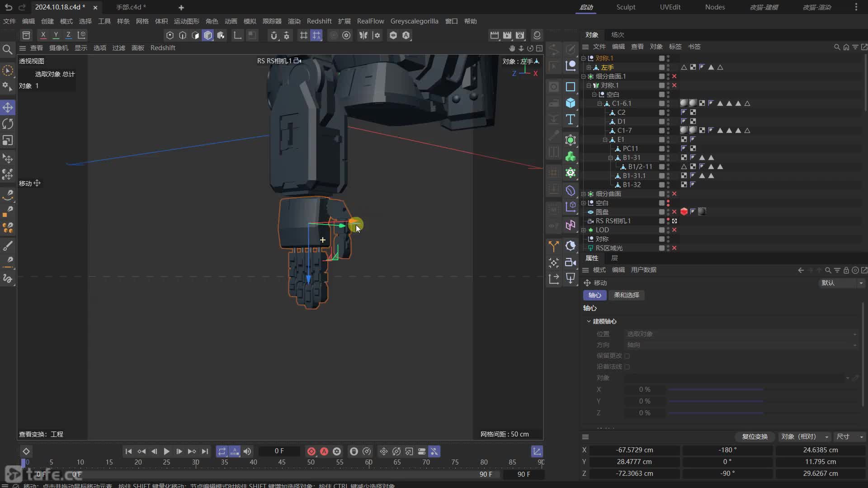Select the 柔和选择 tab button
This screenshot has height=488, width=868.
626,295
